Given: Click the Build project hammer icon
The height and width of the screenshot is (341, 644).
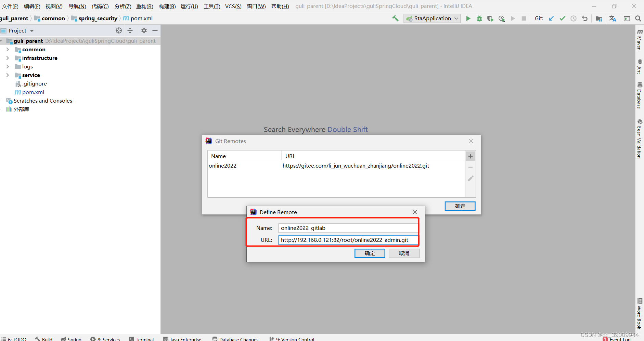Looking at the screenshot, I should pyautogui.click(x=395, y=18).
